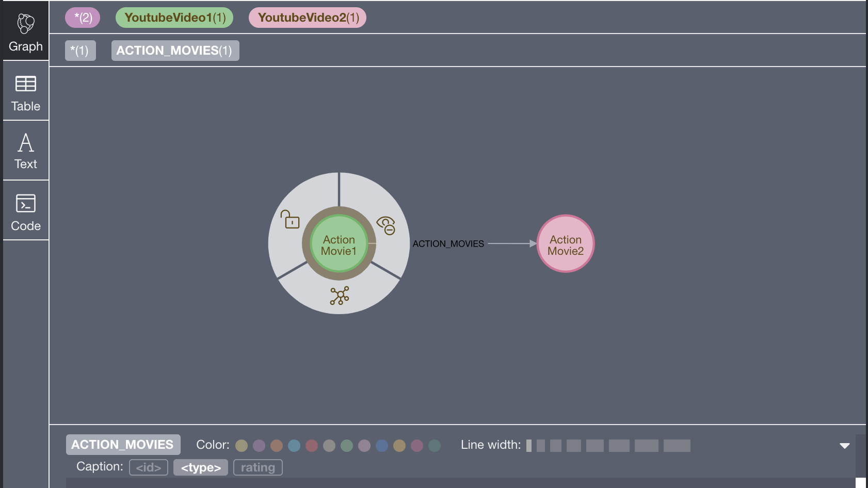Select the YoutubeVideo1(1) node label
868x488 pixels.
(174, 18)
